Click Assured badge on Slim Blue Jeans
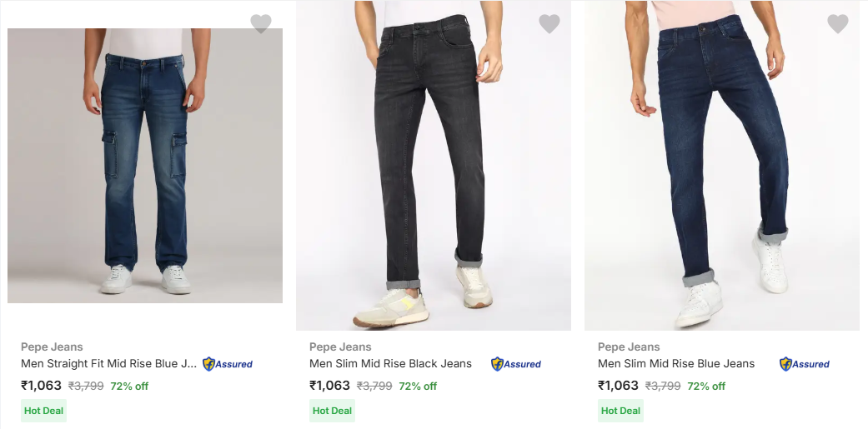 point(805,364)
